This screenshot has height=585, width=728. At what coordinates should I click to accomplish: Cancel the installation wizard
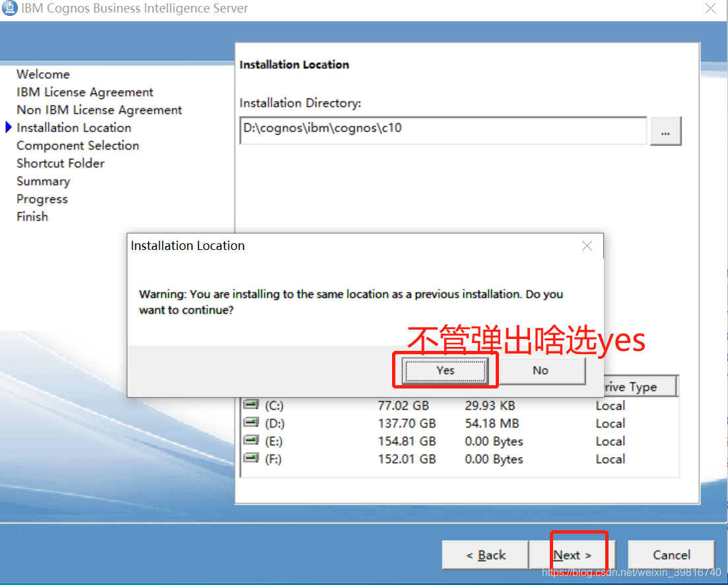point(671,555)
